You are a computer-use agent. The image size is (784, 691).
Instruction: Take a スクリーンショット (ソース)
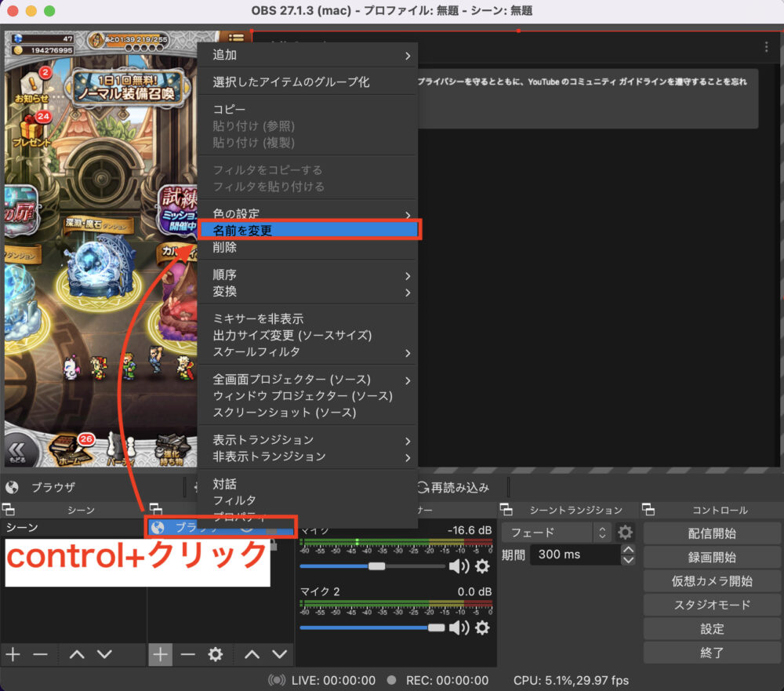[x=308, y=413]
